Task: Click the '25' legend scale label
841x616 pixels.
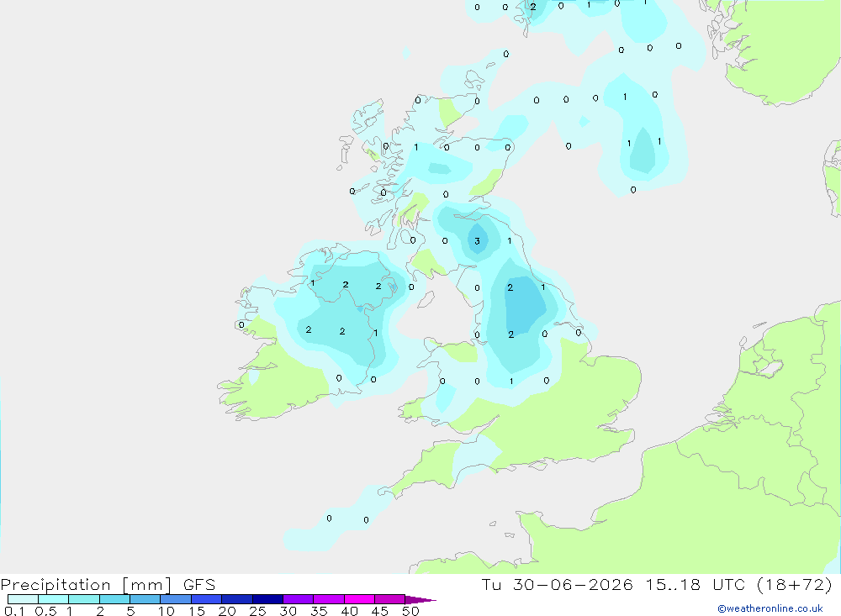Action: (257, 611)
